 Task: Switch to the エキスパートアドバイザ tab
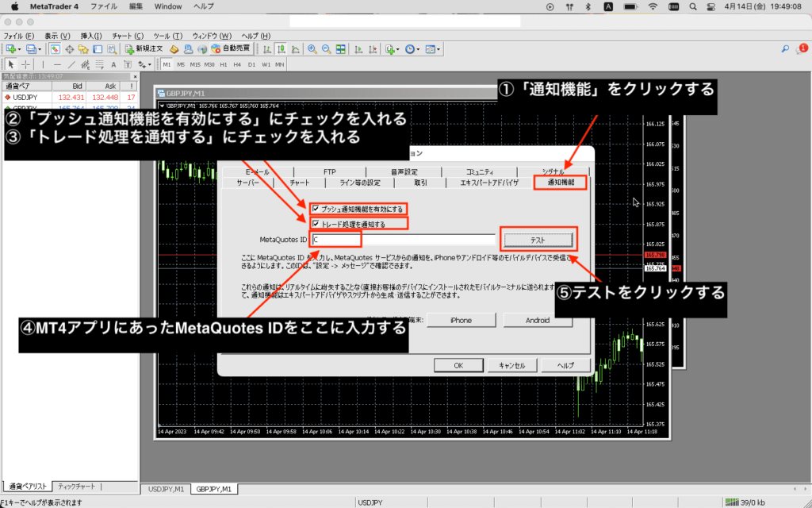[489, 183]
